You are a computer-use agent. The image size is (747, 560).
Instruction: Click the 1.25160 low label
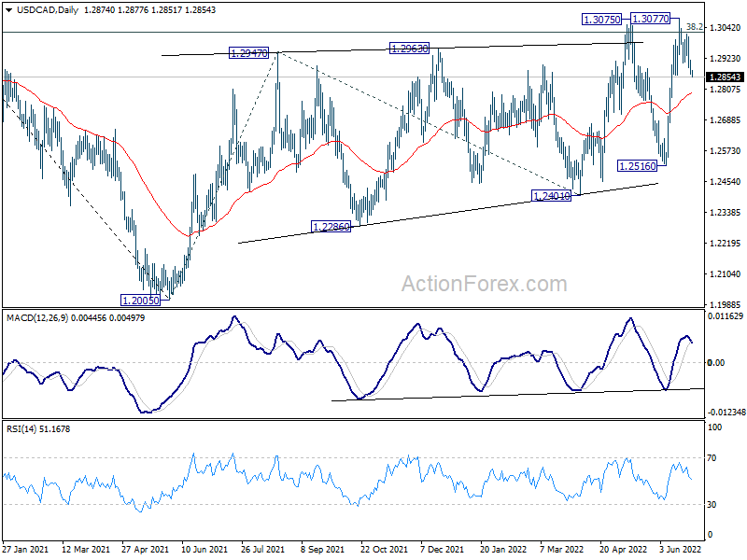click(638, 166)
